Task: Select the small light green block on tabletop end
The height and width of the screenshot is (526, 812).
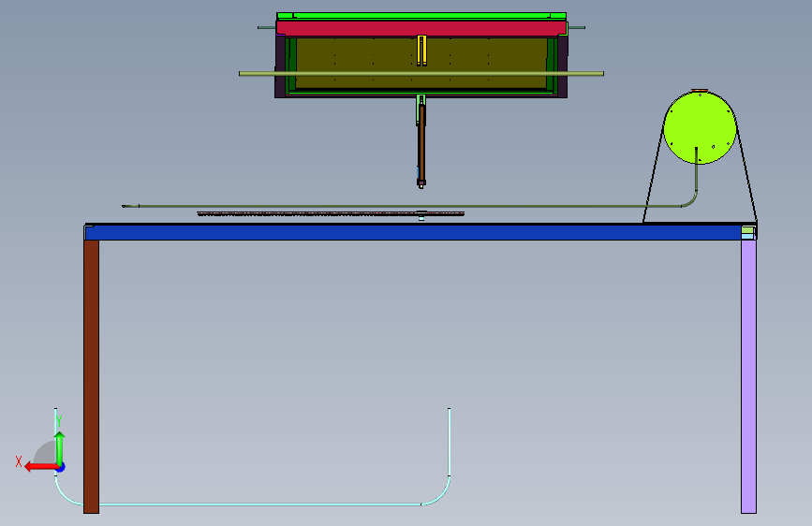Action: coord(748,230)
